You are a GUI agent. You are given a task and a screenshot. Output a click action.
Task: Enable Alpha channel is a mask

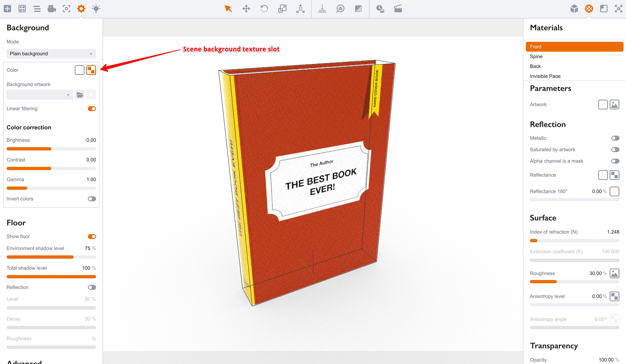click(x=615, y=161)
